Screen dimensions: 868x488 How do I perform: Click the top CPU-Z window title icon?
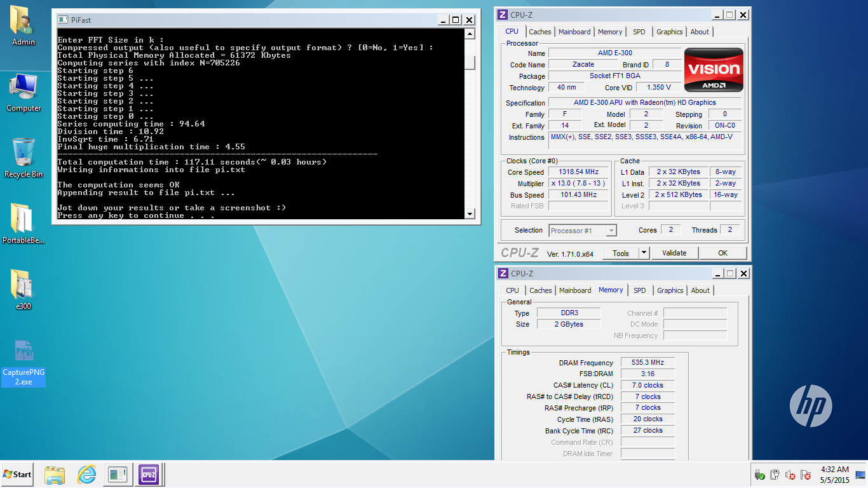coord(503,15)
